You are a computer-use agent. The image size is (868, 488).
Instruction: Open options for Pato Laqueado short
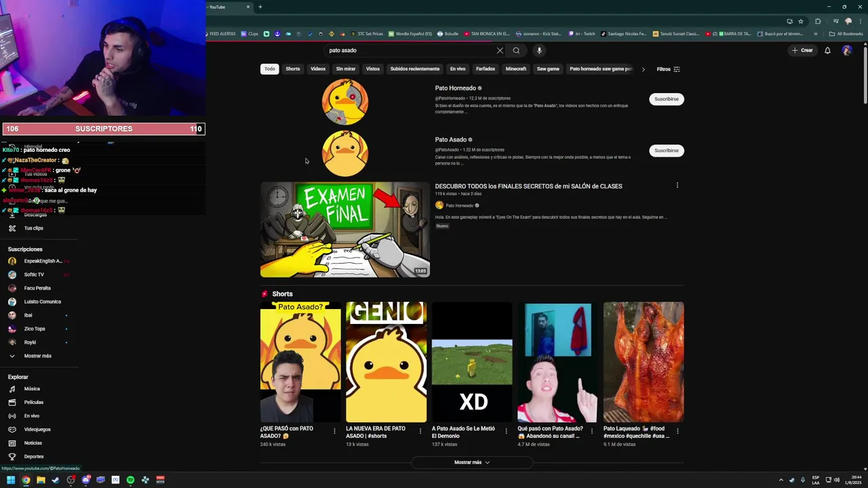tap(677, 431)
